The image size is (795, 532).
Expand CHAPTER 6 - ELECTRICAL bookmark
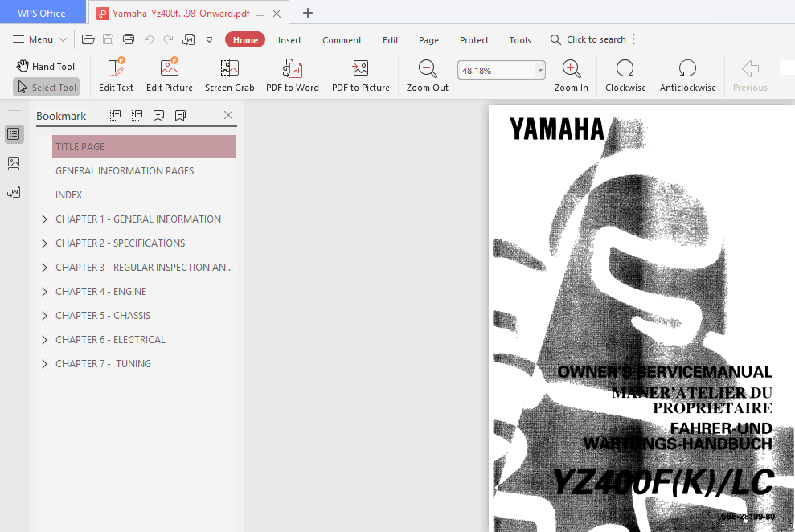pyautogui.click(x=45, y=339)
